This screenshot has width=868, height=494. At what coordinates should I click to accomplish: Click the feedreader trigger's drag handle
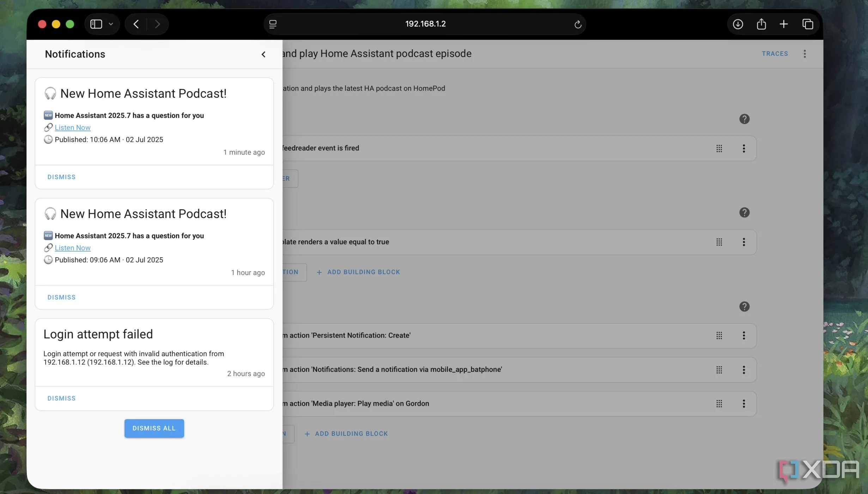pos(719,149)
